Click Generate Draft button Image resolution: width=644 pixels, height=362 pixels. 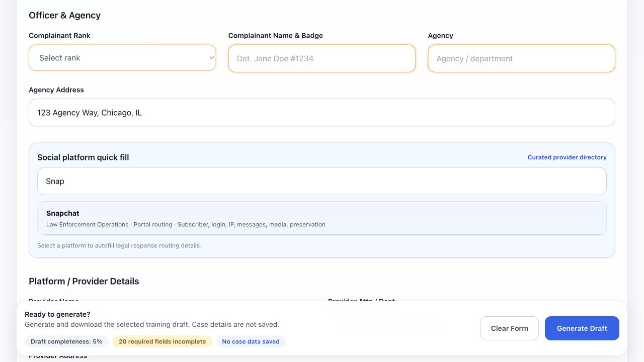[x=582, y=328]
